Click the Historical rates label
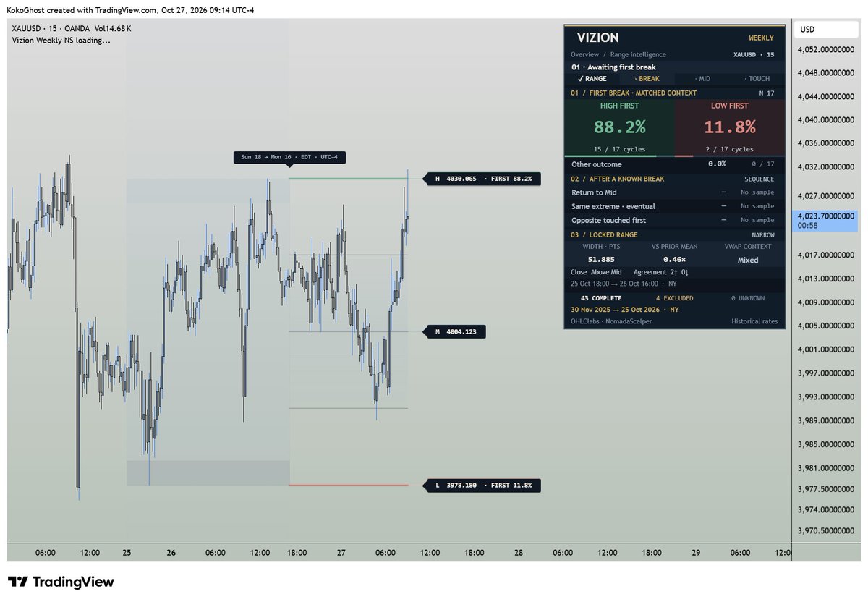Screen dimensions: 868x602 pos(755,321)
